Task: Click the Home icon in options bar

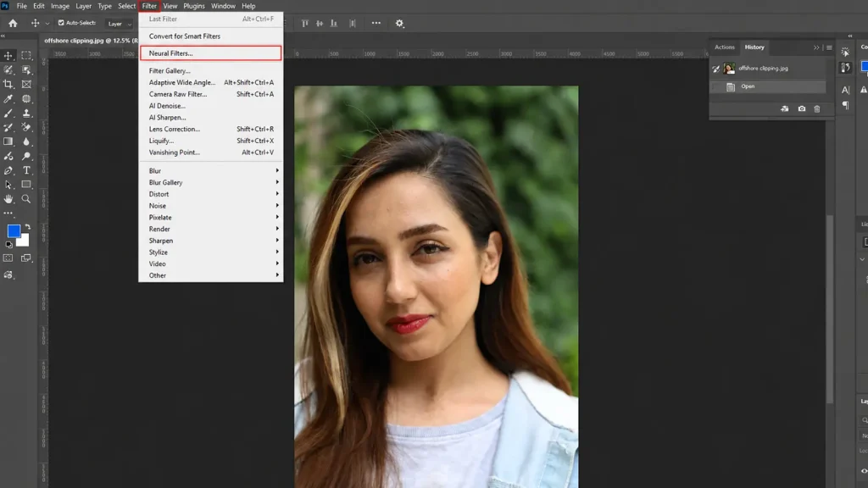Action: tap(13, 23)
